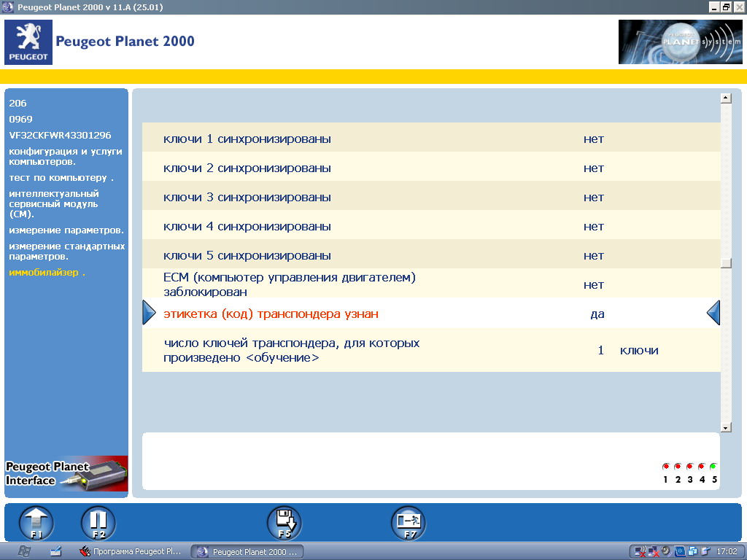Viewport: 747px width, 560px height.
Task: Click the keyboard quick-launch taskbar icon
Action: click(x=55, y=551)
